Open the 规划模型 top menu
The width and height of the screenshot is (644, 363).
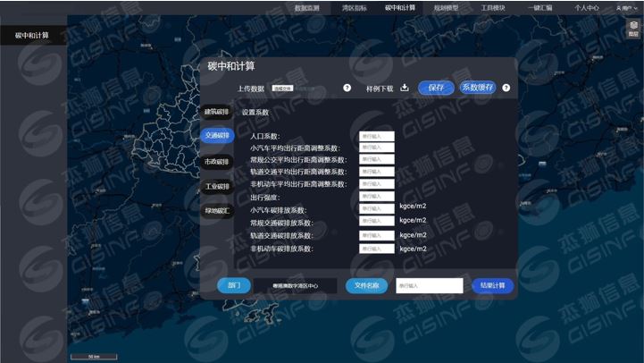[446, 8]
